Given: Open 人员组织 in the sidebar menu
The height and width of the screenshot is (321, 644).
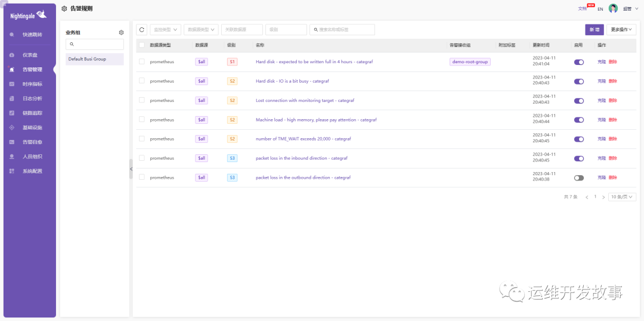Looking at the screenshot, I should tap(32, 157).
